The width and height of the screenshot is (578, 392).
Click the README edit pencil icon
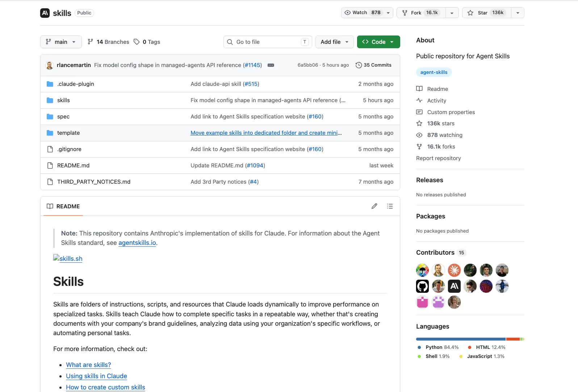coord(374,206)
